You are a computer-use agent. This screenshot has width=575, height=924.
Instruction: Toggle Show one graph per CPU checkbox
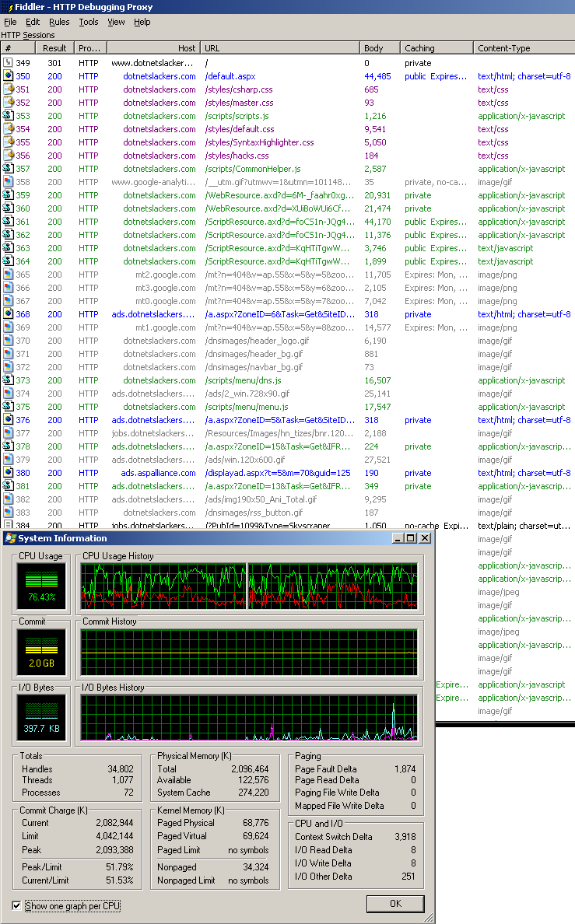pos(16,906)
